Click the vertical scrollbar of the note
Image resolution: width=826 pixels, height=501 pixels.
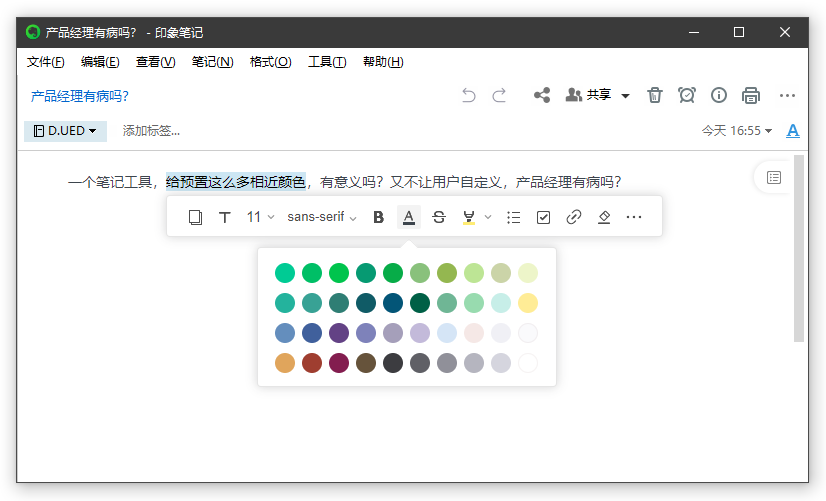tap(799, 249)
